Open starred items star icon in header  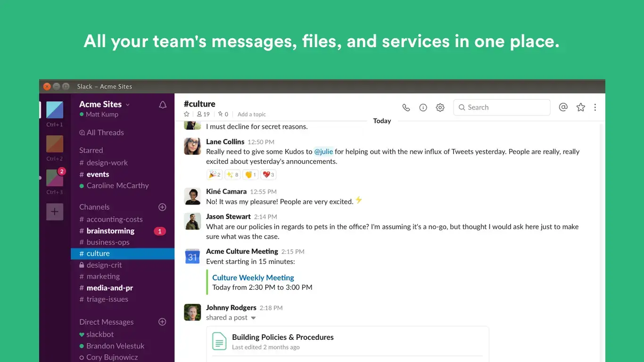[x=581, y=107]
